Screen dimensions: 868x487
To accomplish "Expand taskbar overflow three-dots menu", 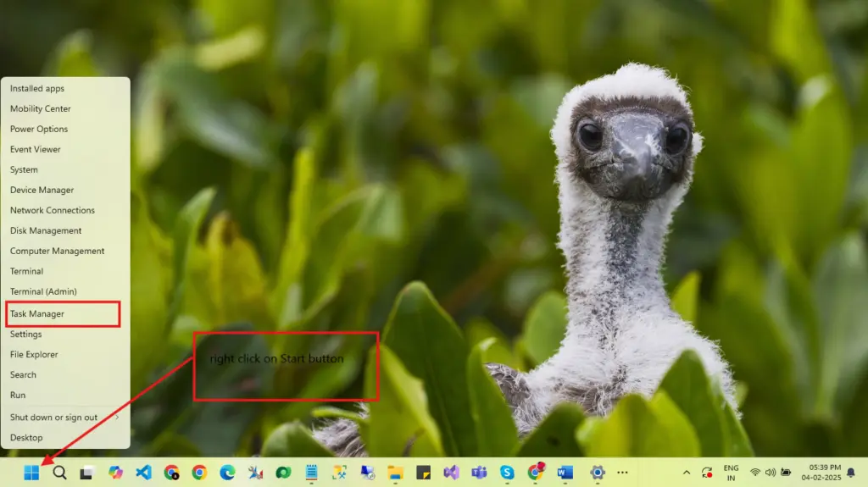I will point(622,472).
